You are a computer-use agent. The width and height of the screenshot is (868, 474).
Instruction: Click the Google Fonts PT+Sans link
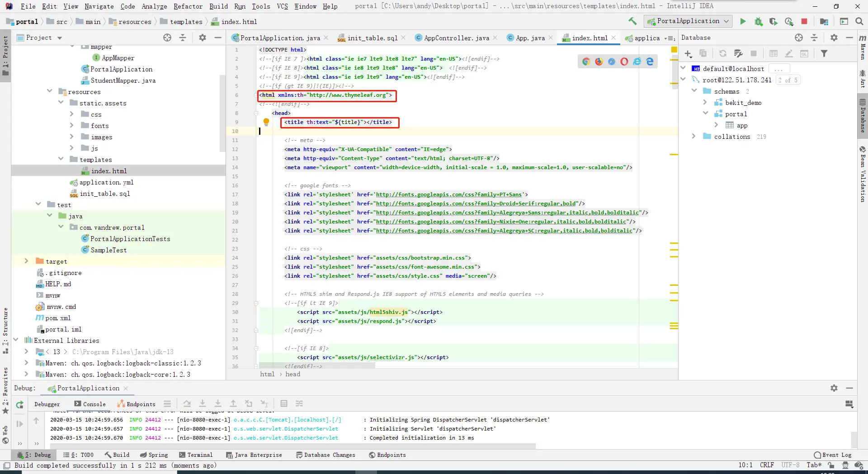coord(448,194)
